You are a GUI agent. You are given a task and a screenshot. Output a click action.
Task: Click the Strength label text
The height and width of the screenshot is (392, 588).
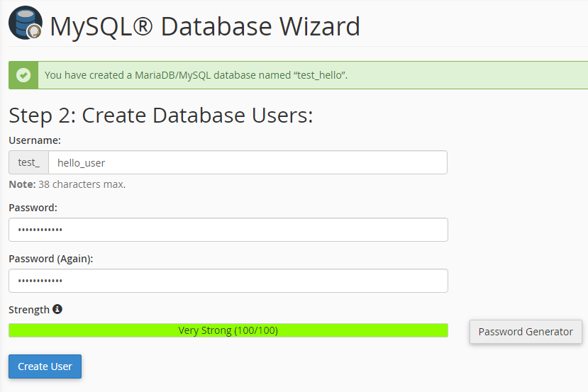29,310
